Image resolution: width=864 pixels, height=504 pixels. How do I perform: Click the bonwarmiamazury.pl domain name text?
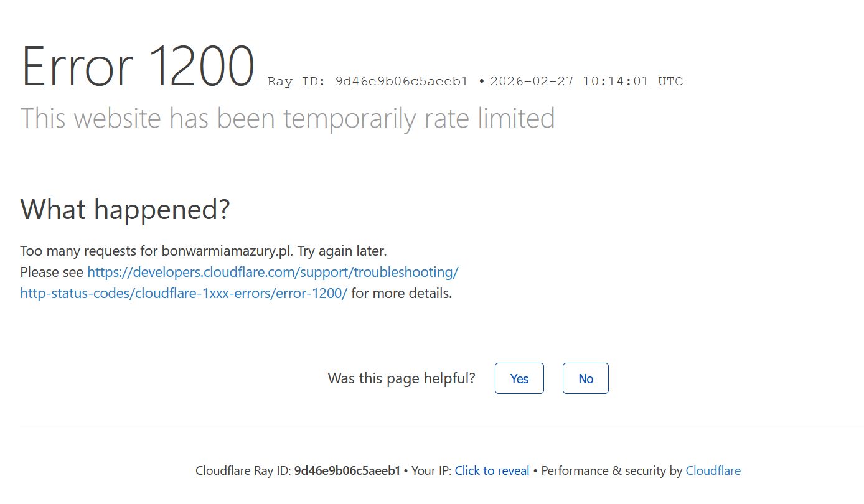pos(227,251)
